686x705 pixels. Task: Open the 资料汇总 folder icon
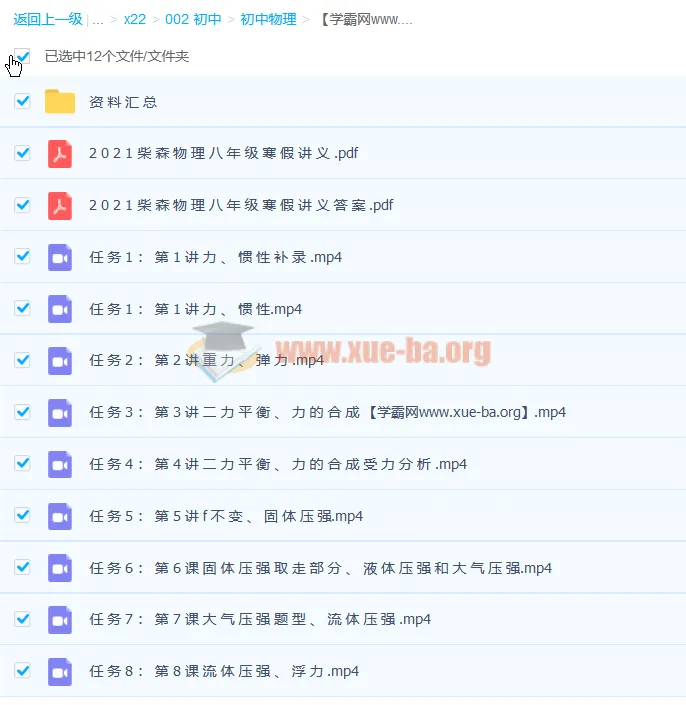coord(60,102)
